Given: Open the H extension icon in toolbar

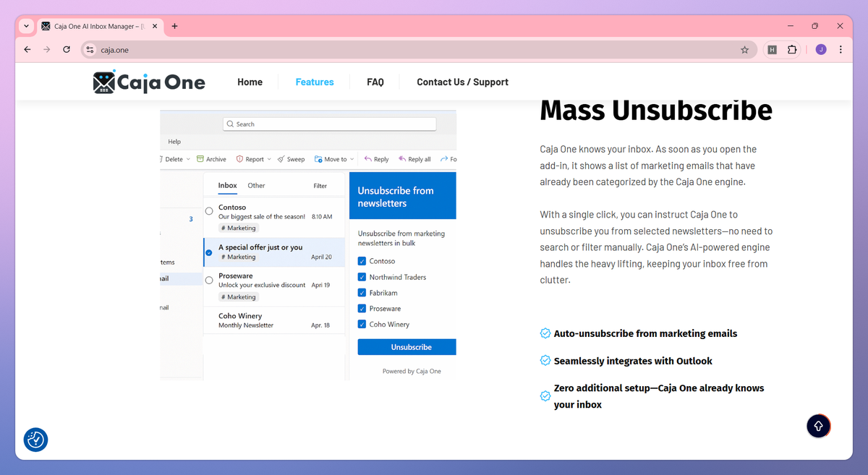Looking at the screenshot, I should 772,50.
